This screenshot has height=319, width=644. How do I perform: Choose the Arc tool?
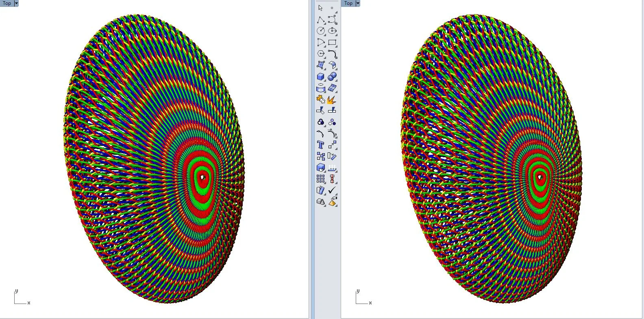321,42
